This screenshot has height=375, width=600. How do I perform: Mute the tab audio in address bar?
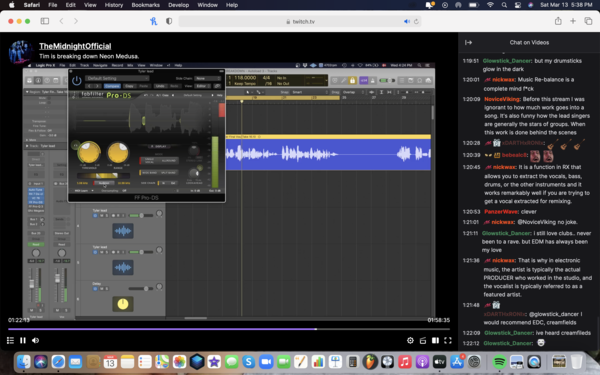(406, 21)
